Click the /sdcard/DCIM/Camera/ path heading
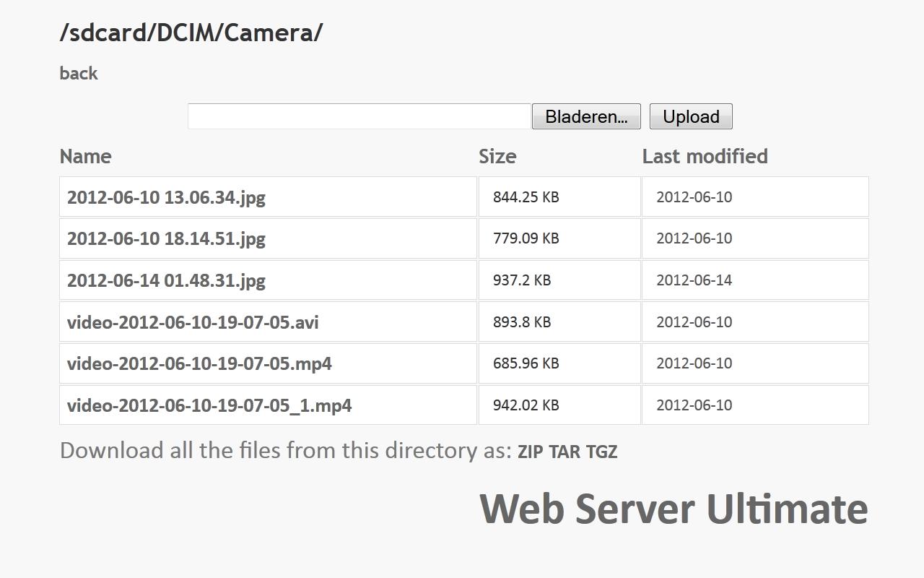This screenshot has width=924, height=578. 191,33
